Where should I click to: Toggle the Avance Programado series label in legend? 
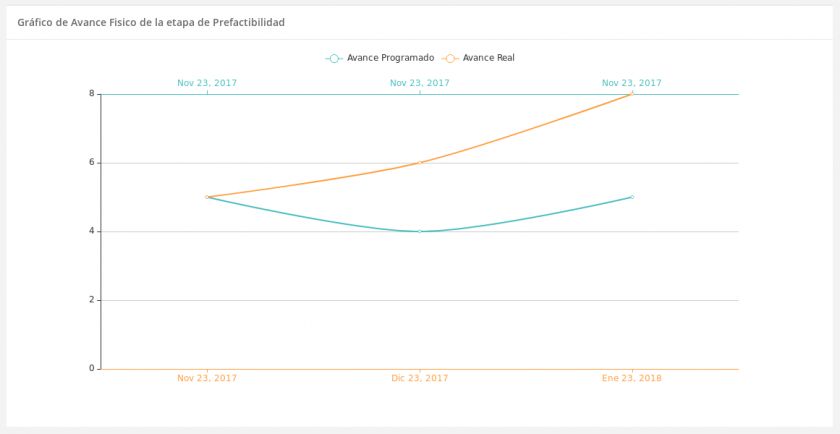(x=390, y=58)
